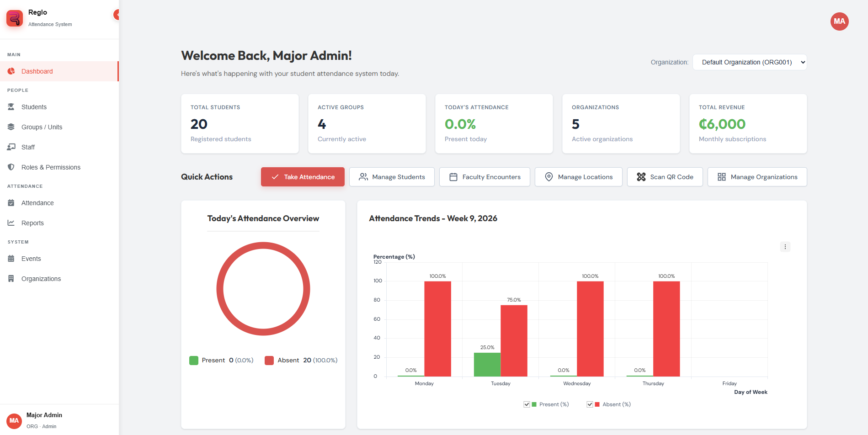The width and height of the screenshot is (868, 435).
Task: Click the Events calendar icon
Action: (x=11, y=259)
